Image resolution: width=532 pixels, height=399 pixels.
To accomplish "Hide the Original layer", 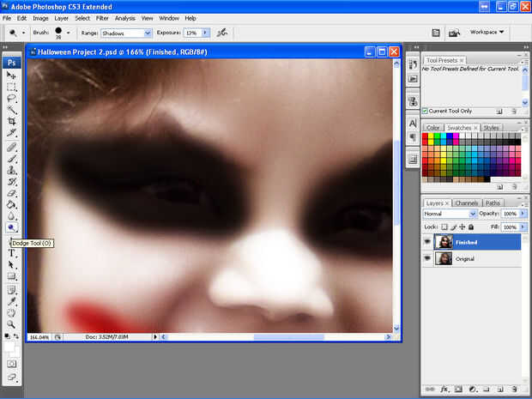I will (x=427, y=258).
